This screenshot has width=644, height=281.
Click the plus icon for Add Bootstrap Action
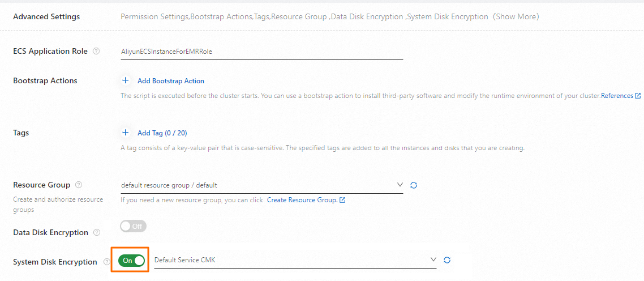126,81
